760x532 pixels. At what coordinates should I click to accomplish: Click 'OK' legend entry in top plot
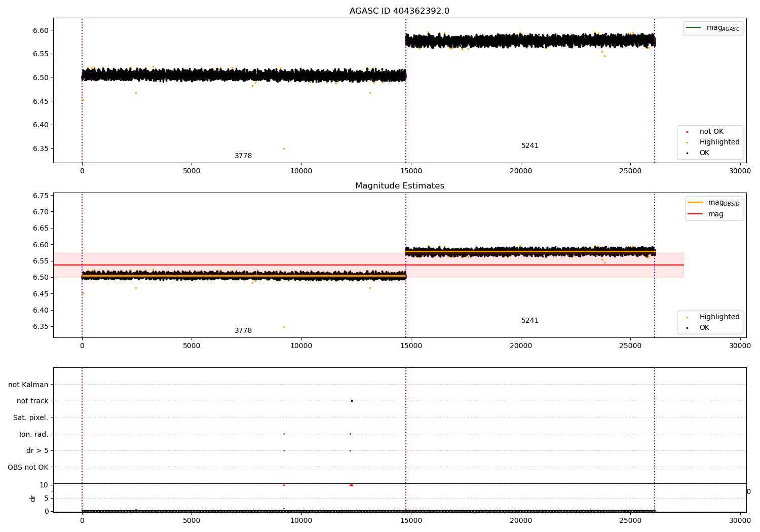[x=704, y=153]
